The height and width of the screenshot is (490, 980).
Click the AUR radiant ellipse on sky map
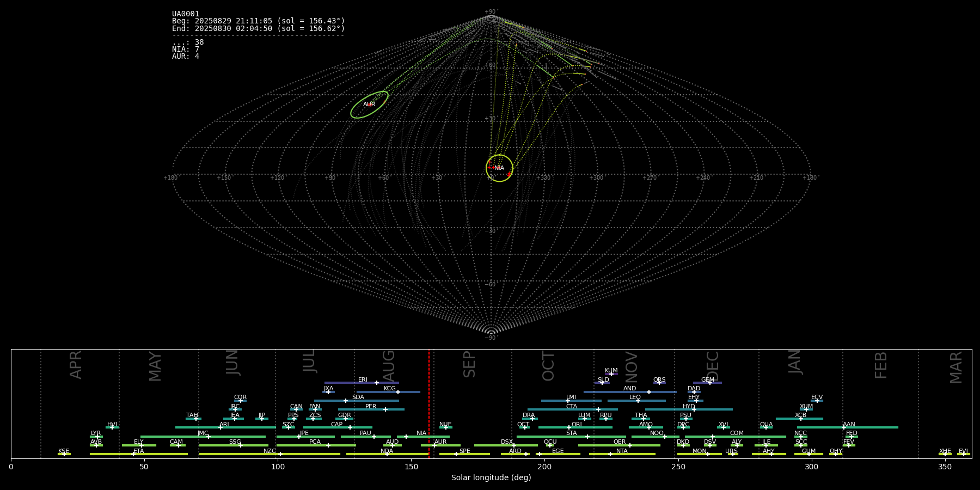point(369,105)
